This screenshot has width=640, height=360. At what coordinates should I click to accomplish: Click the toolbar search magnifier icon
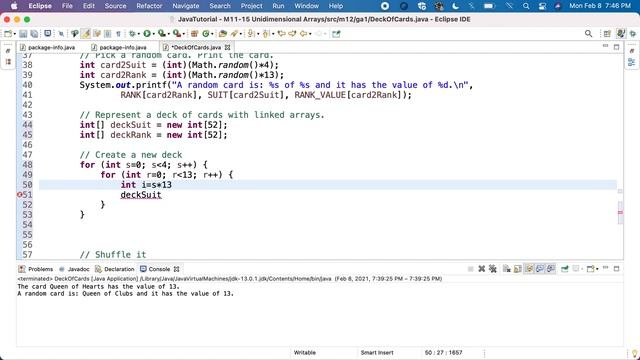[588, 34]
